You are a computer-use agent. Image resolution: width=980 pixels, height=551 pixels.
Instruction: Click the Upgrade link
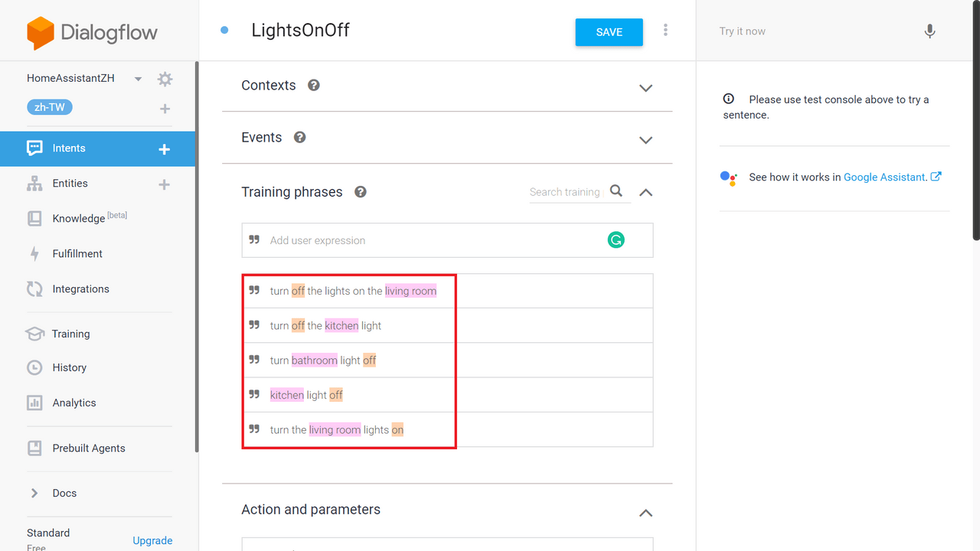152,540
